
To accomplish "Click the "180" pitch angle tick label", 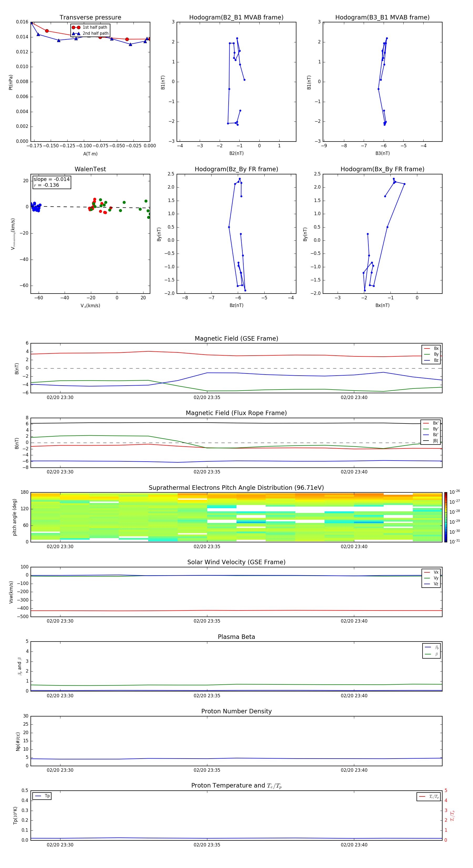I will click(x=25, y=492).
